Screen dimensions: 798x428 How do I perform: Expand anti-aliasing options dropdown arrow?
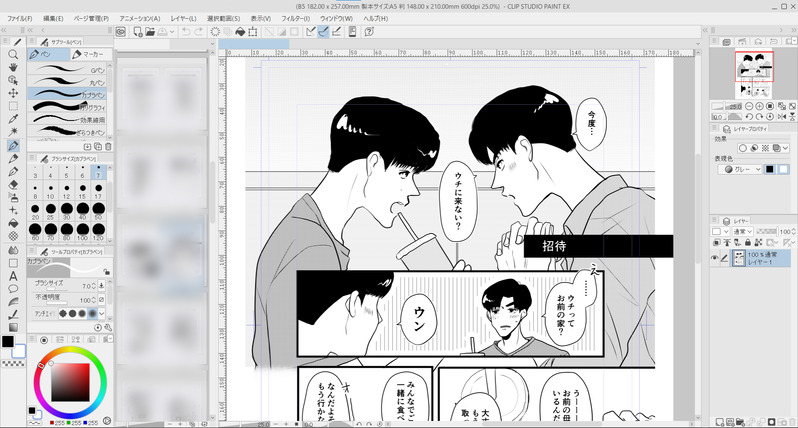click(102, 313)
